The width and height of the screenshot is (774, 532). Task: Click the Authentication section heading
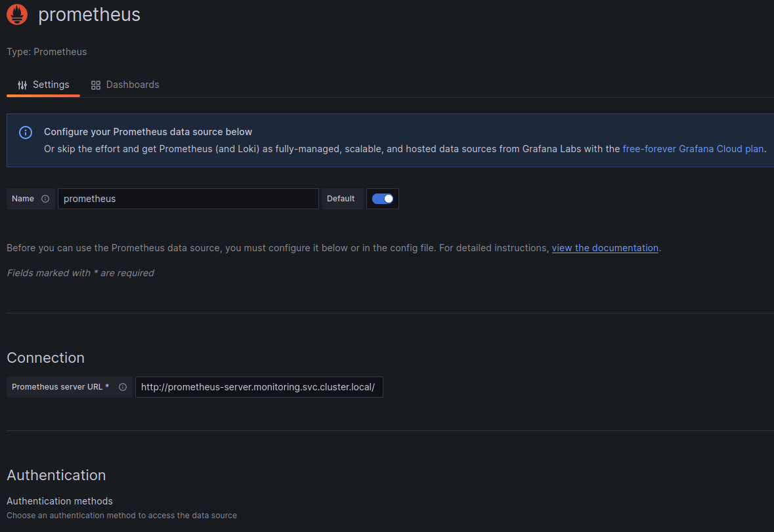coord(56,475)
